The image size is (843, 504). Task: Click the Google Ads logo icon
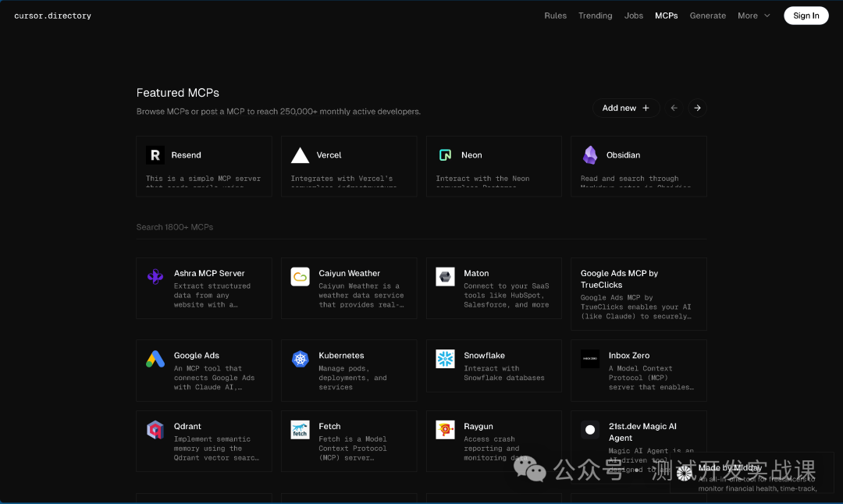tap(155, 359)
